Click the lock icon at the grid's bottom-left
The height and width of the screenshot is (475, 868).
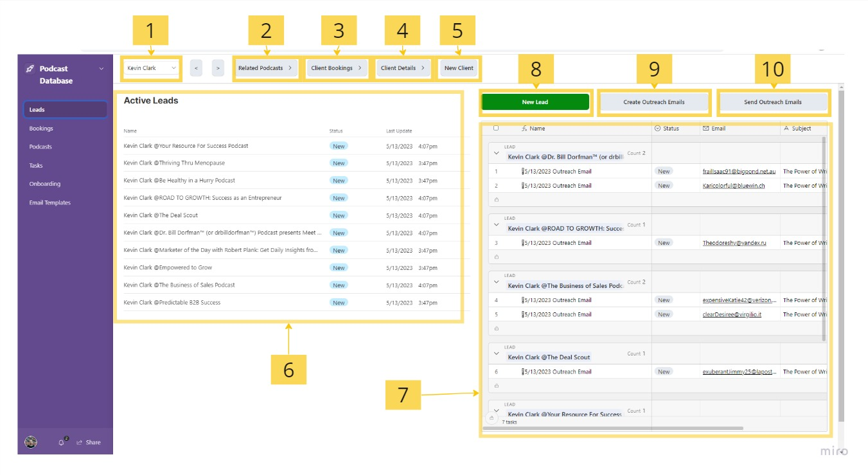tap(492, 418)
